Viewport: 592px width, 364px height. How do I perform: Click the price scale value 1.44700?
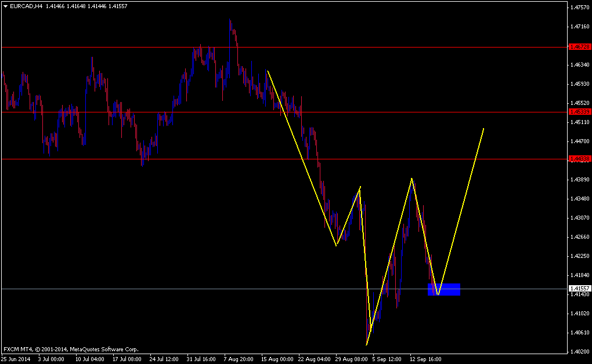pyautogui.click(x=580, y=141)
